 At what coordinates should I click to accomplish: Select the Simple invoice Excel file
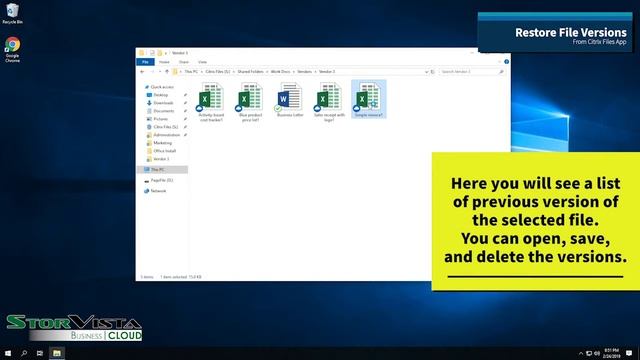[x=369, y=100]
